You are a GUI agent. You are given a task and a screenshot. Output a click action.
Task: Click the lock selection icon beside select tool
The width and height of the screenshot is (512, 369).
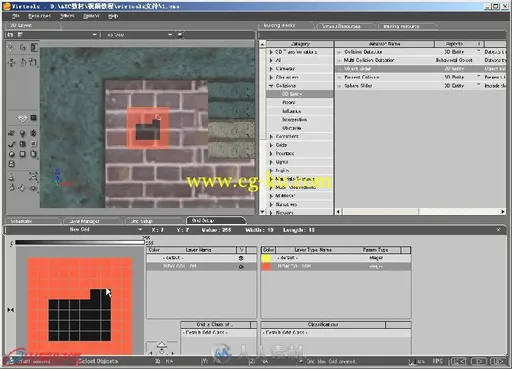coord(23,48)
